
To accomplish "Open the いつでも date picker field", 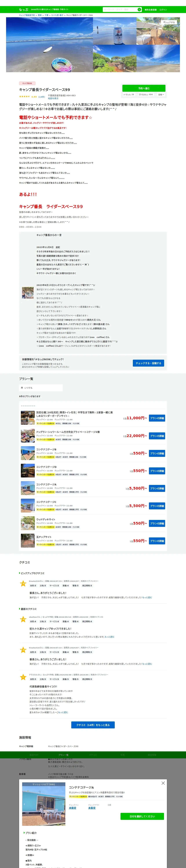I will pos(41,388).
